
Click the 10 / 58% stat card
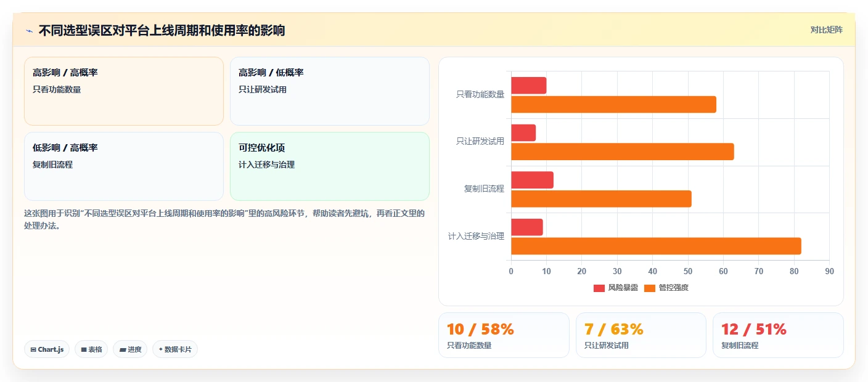[504, 335]
